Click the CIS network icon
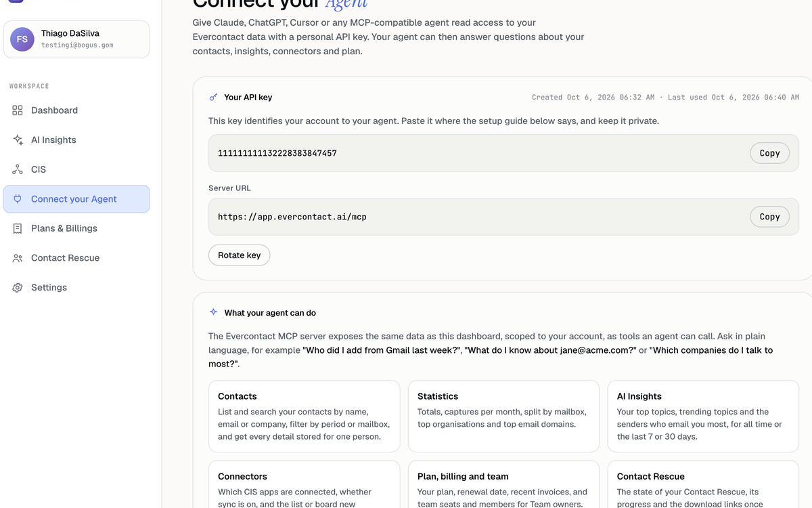Image resolution: width=812 pixels, height=508 pixels. (x=18, y=169)
